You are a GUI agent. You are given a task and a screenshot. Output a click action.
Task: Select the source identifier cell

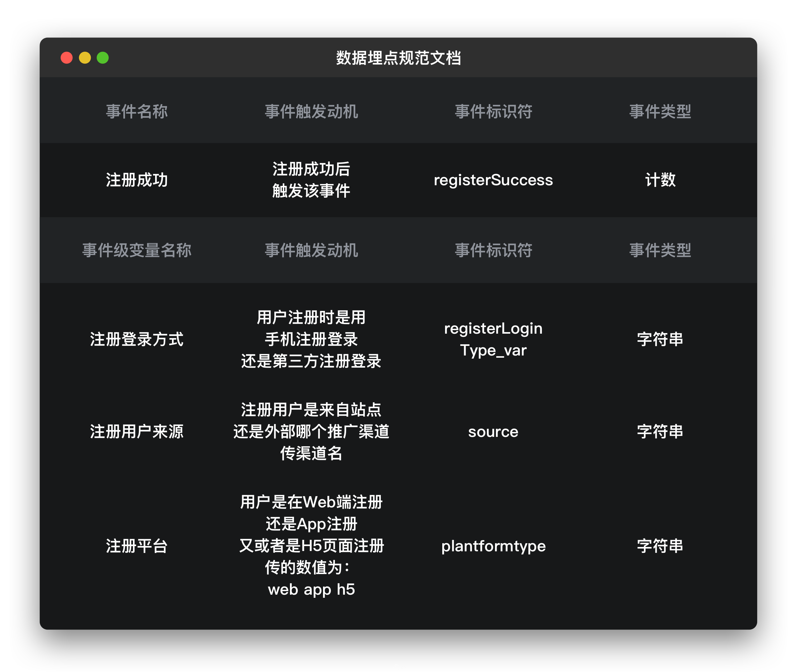coord(493,431)
